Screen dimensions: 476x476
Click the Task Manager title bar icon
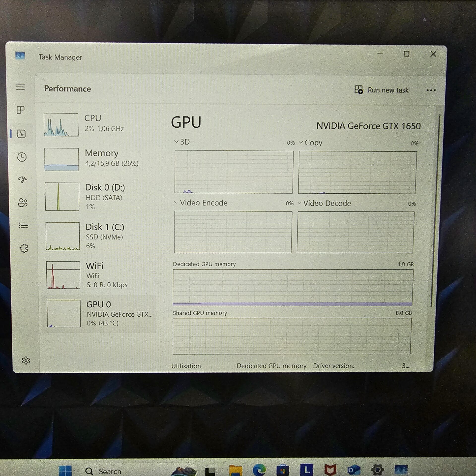(20, 56)
